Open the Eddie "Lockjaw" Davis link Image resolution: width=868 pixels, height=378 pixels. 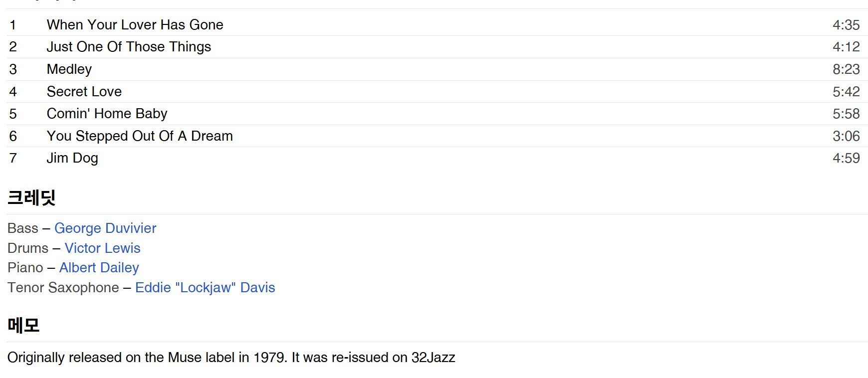[x=205, y=288]
